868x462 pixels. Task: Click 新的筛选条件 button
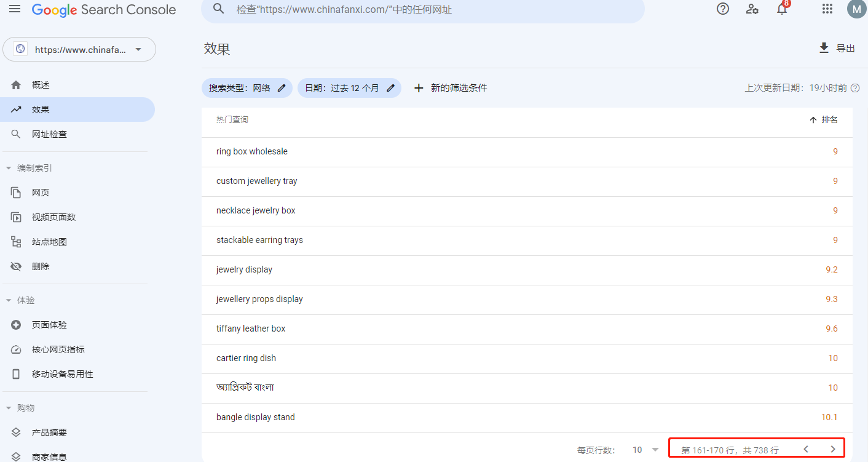451,88
